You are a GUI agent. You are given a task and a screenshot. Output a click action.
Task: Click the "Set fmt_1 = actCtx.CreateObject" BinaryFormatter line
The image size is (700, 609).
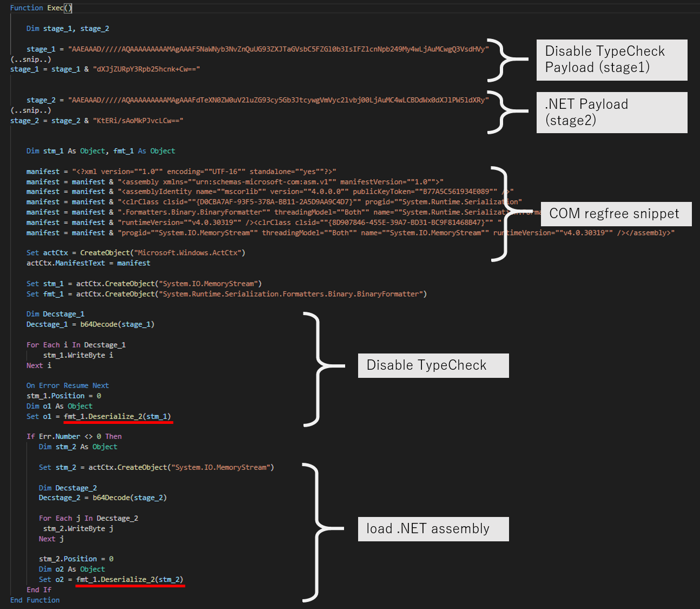click(x=227, y=294)
